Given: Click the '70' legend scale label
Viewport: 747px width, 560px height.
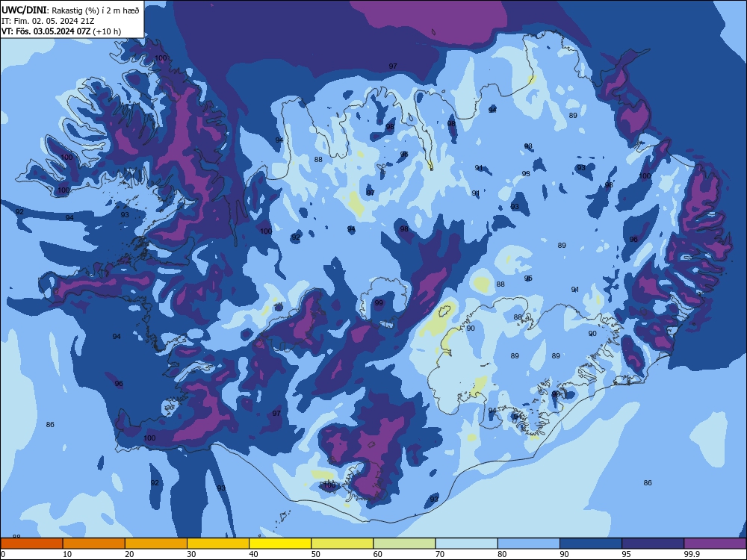Looking at the screenshot, I should (x=440, y=554).
